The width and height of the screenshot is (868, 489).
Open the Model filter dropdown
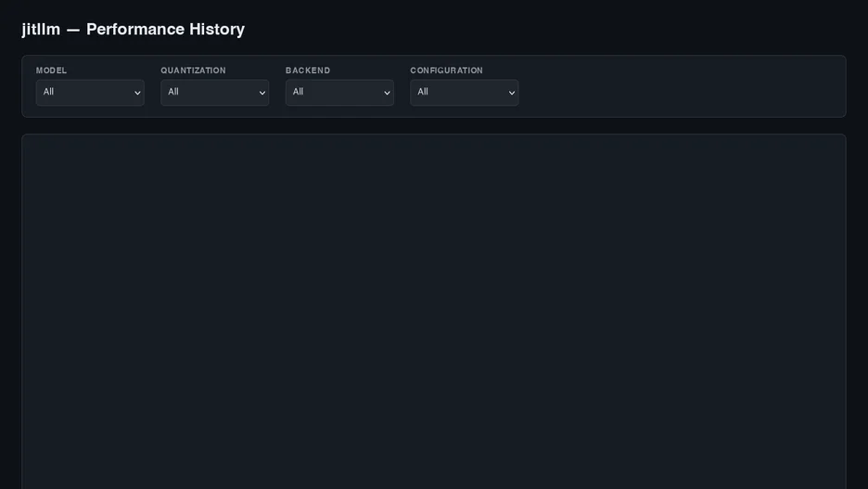pyautogui.click(x=90, y=93)
